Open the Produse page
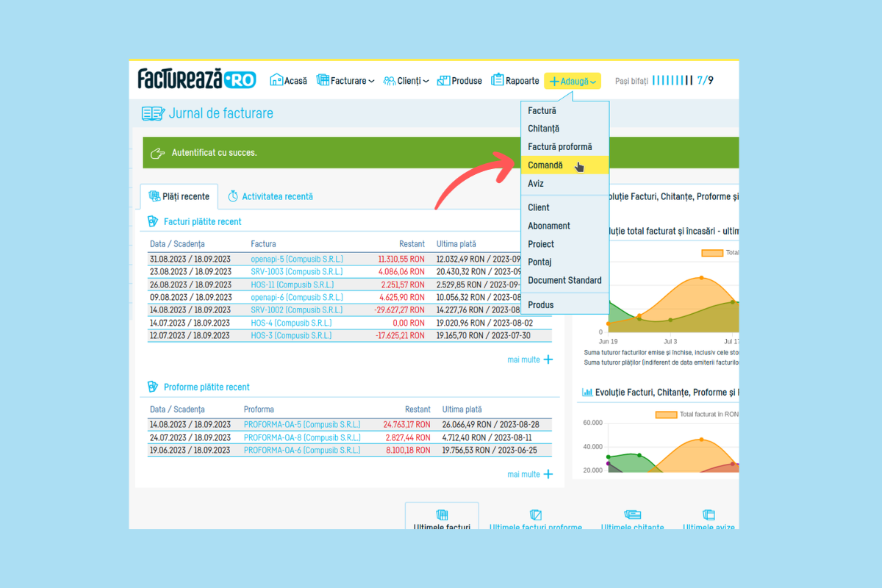The image size is (882, 588). coord(459,81)
